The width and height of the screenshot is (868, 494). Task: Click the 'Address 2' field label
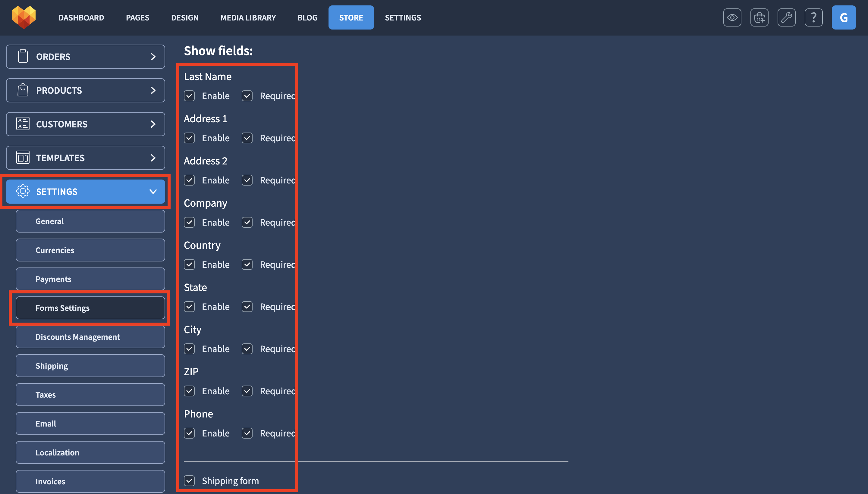coord(205,161)
